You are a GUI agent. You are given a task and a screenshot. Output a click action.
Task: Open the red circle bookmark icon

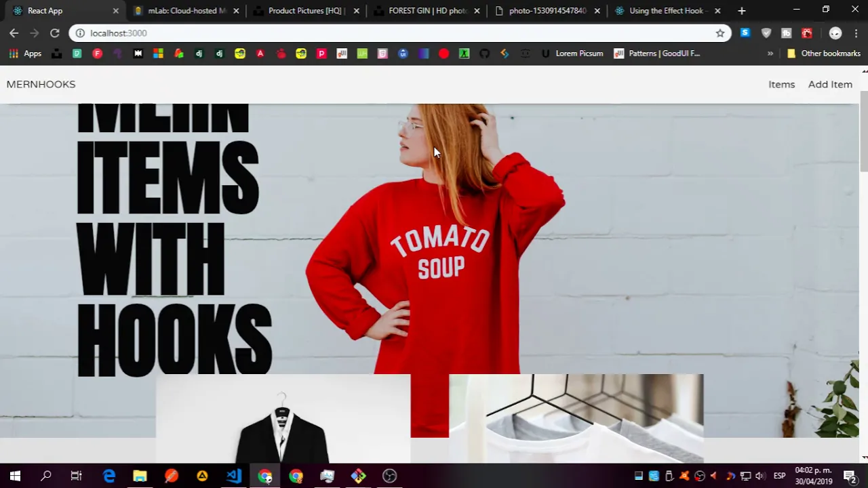pyautogui.click(x=443, y=53)
